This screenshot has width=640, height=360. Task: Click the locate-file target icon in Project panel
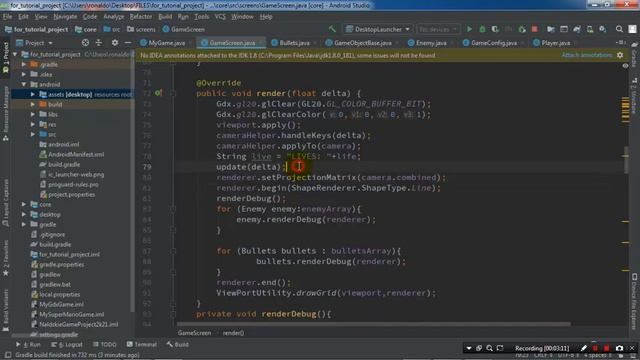(x=85, y=42)
